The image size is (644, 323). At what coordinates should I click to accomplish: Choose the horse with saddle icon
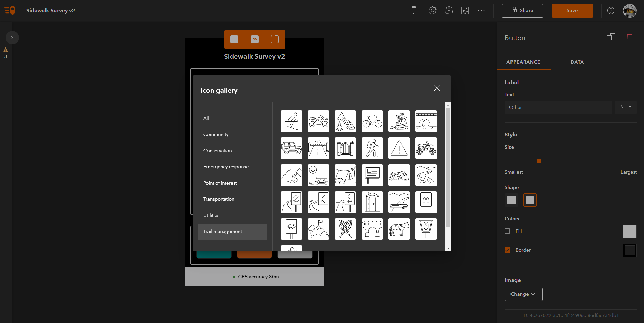coord(399,229)
